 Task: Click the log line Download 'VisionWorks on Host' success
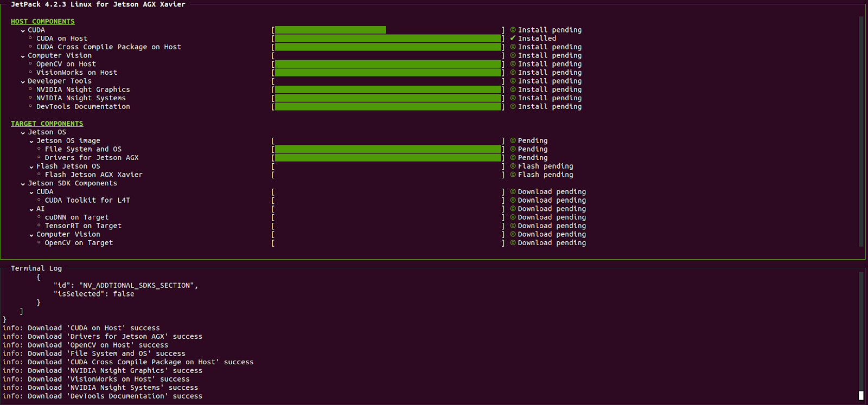coord(96,379)
